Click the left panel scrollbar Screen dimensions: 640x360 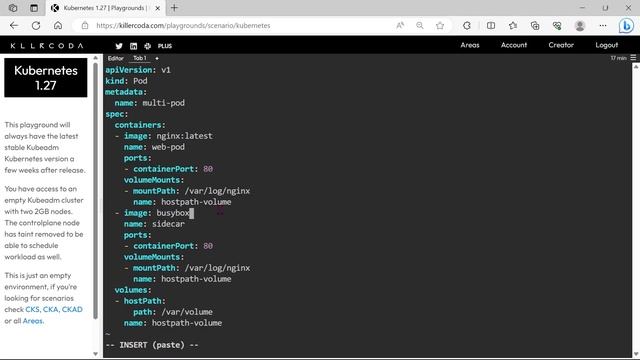pyautogui.click(x=96, y=190)
